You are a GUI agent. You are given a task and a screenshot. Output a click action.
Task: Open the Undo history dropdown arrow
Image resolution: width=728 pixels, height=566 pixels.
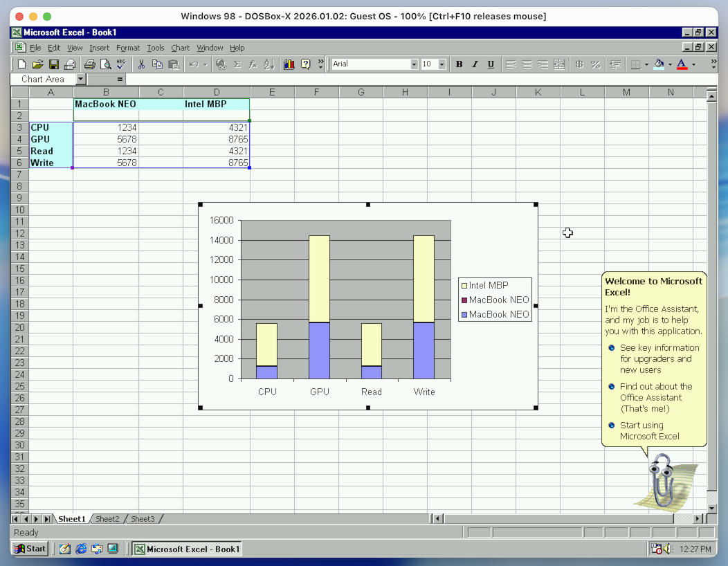[206, 64]
